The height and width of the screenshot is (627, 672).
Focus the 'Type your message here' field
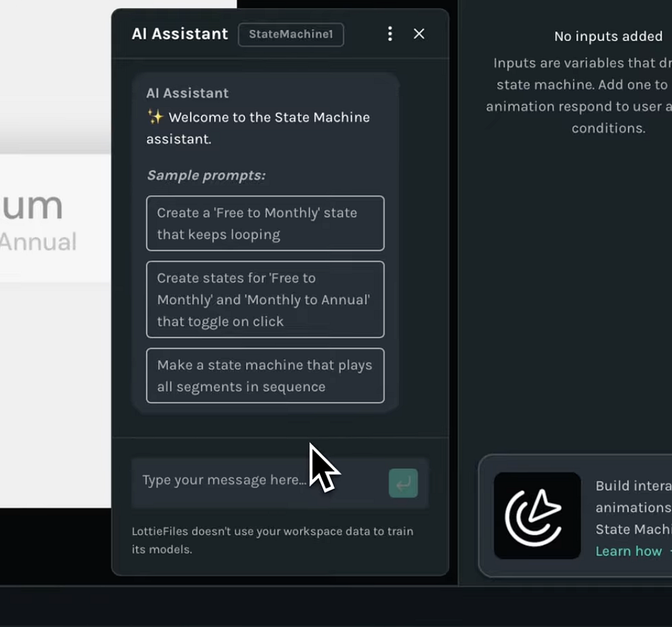pyautogui.click(x=256, y=481)
